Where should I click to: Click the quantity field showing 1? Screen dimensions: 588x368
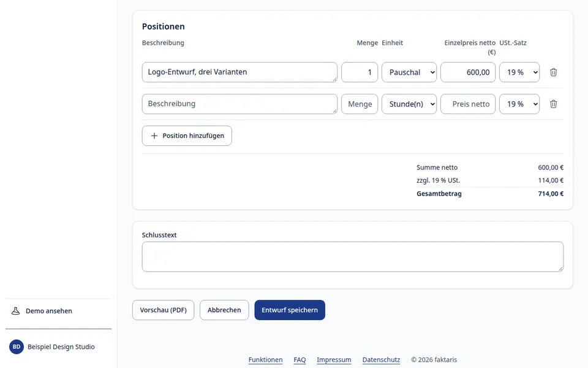[360, 72]
